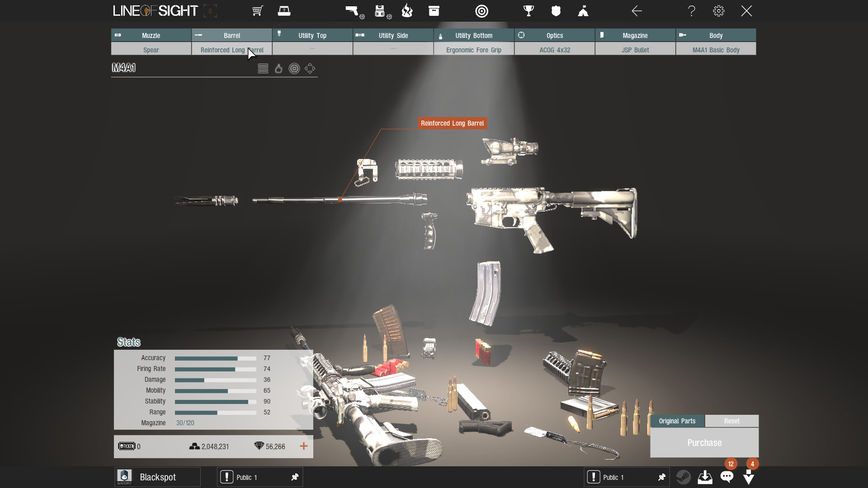Screen dimensions: 868x488
Task: Click the Muzzle attachment tab
Action: point(151,35)
